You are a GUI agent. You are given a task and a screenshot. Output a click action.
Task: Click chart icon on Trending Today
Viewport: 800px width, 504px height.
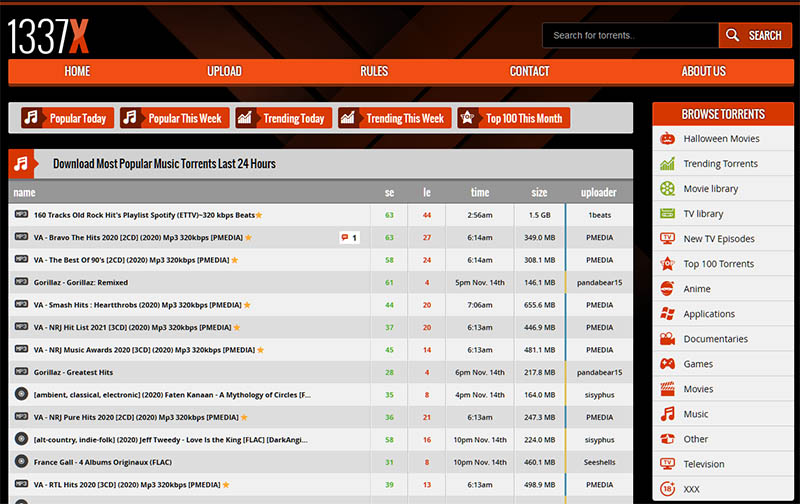(x=244, y=117)
